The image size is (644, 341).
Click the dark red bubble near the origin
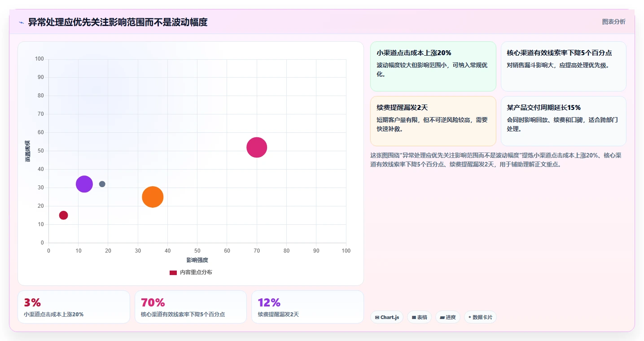click(63, 215)
